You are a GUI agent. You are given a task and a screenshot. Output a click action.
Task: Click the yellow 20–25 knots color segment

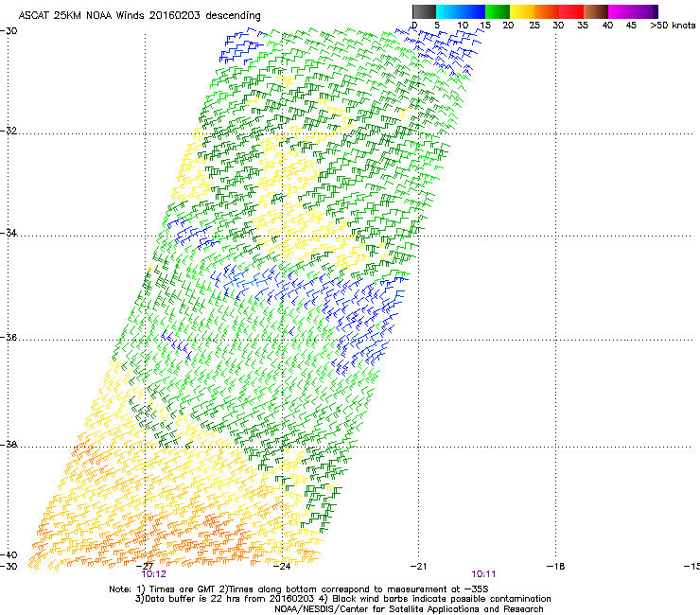coord(522,11)
